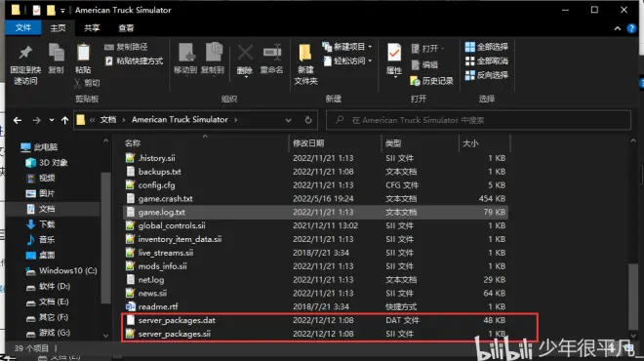The image size is (644, 361).
Task: Click Copy path (复制路径) button
Action: [126, 47]
